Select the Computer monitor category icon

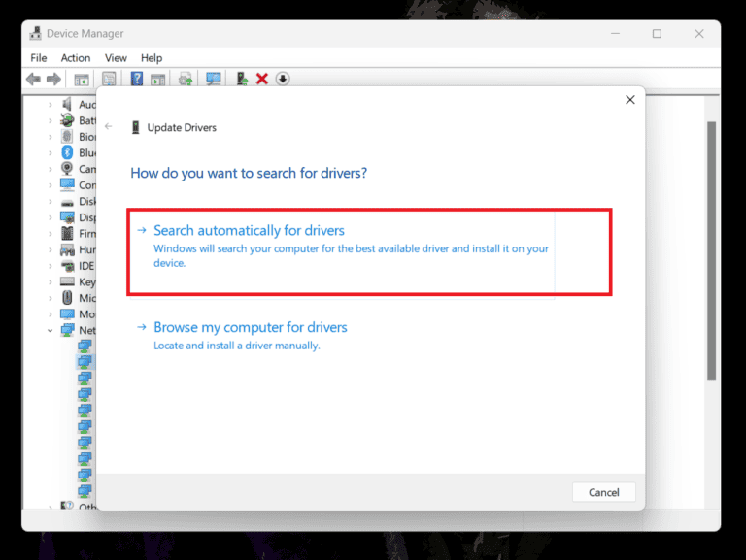click(x=67, y=185)
